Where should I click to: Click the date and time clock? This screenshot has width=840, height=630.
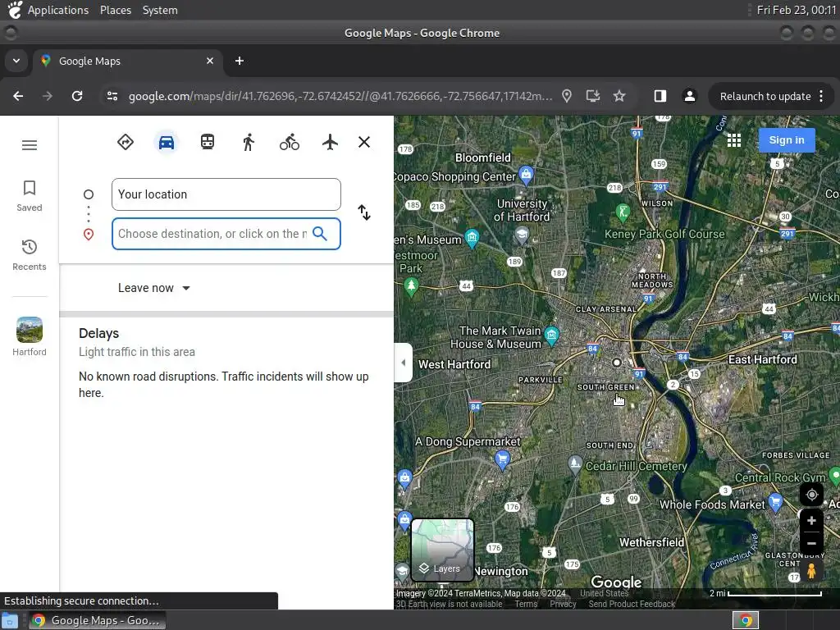point(796,10)
